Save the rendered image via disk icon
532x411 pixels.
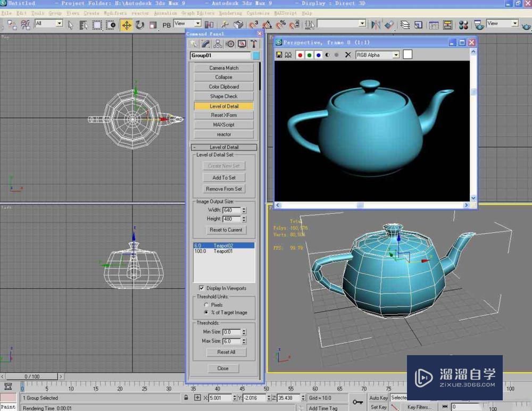(279, 54)
